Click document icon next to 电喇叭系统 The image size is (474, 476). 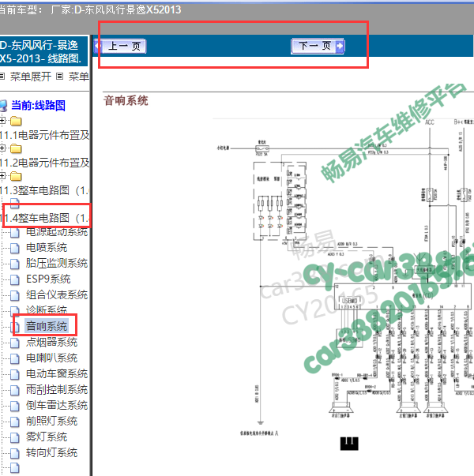14,358
